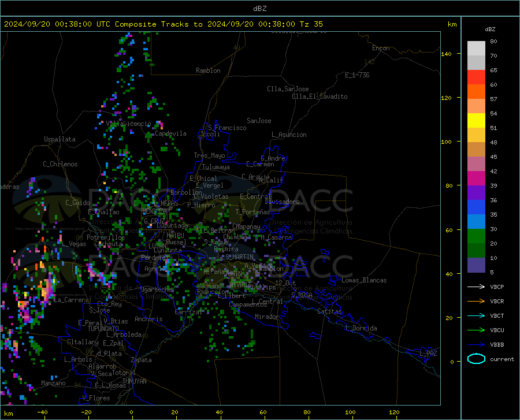520x420 pixels.
Task: Click the orange VBCR arrow icon in legend
Action: click(x=476, y=302)
